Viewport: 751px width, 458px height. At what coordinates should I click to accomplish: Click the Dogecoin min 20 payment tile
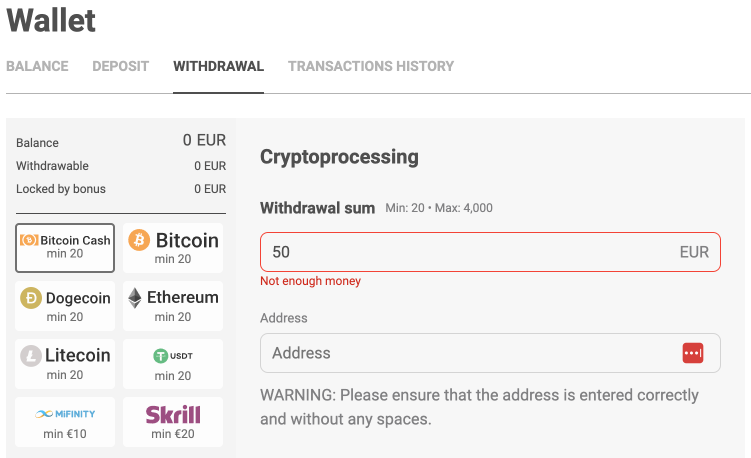pyautogui.click(x=65, y=306)
